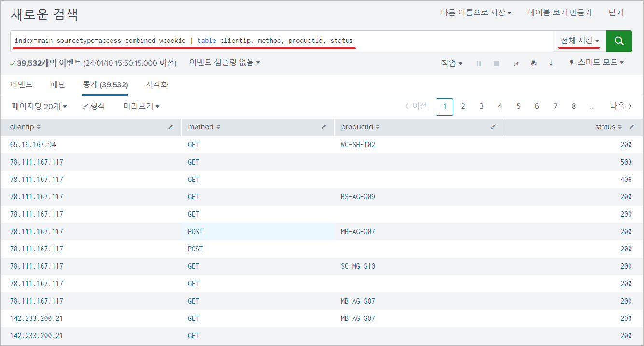The image size is (644, 346).
Task: Click 78.111.167.117 in BS-AG-G09 row
Action: click(x=37, y=197)
